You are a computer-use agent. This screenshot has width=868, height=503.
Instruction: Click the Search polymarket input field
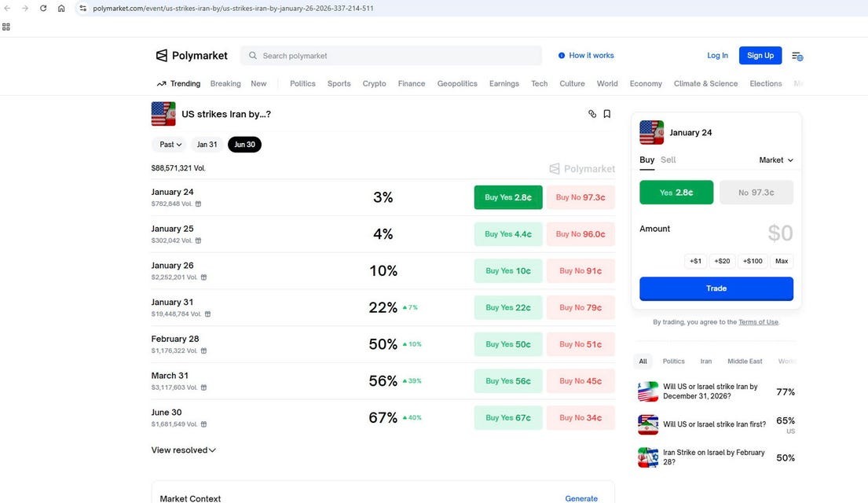click(393, 56)
